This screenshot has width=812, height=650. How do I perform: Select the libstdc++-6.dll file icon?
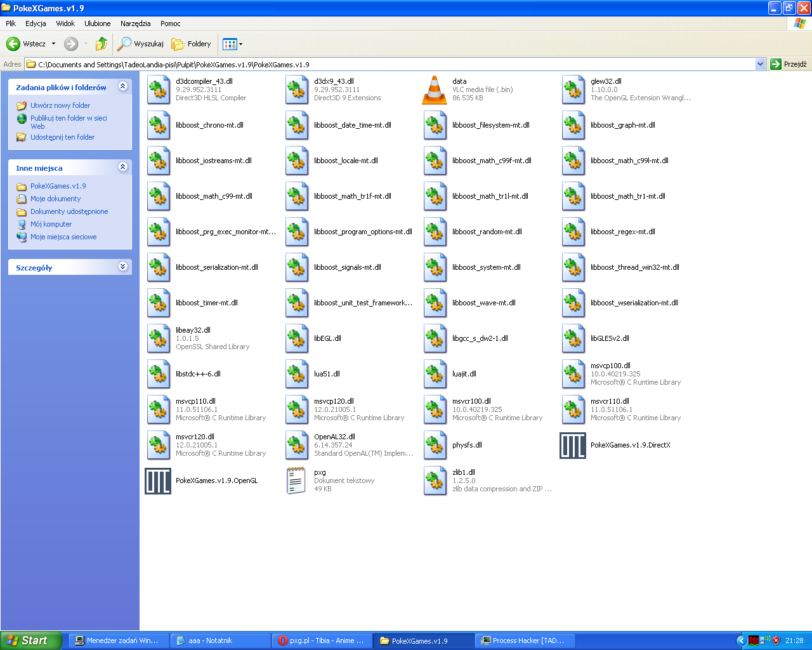pos(159,374)
